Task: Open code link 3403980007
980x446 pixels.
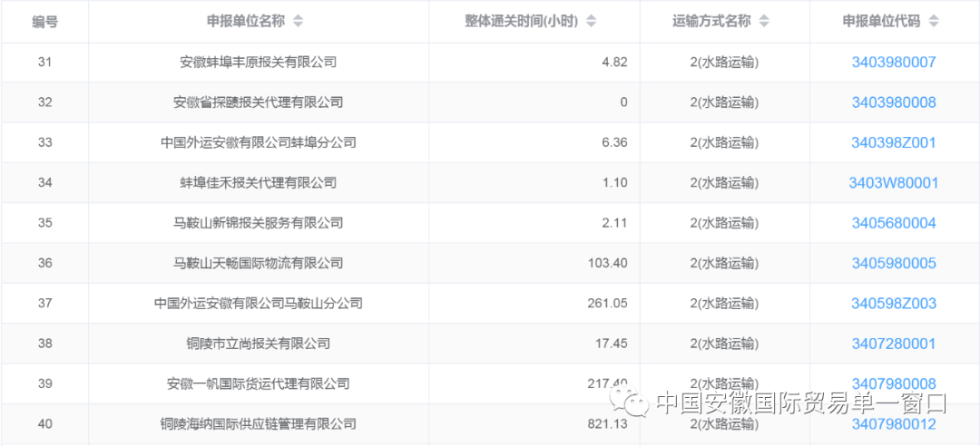Action: point(894,62)
